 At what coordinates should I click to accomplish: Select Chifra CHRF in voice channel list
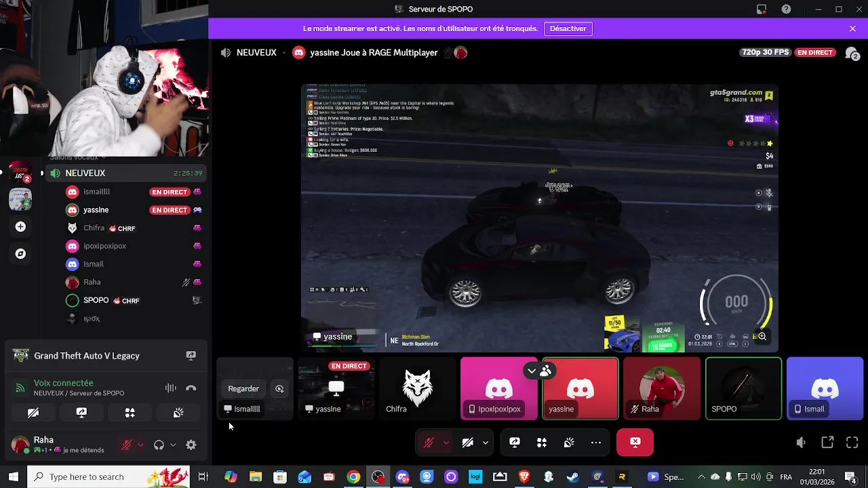click(x=134, y=228)
